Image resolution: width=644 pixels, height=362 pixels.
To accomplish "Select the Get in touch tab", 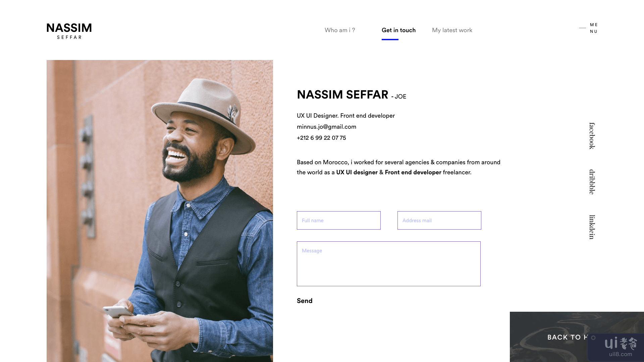I will (398, 30).
